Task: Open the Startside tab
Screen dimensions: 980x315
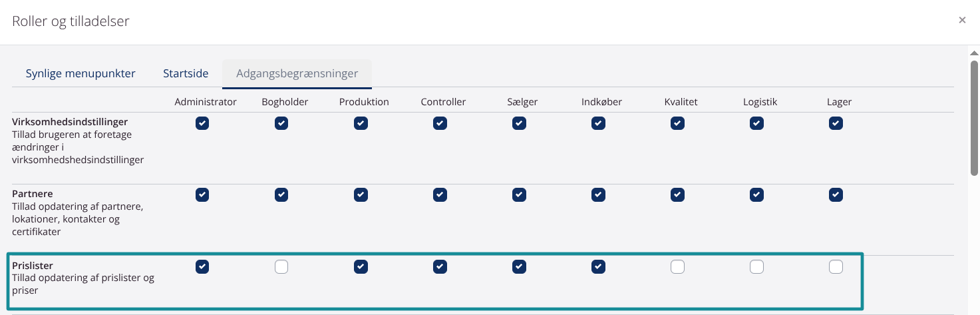Action: [x=186, y=73]
